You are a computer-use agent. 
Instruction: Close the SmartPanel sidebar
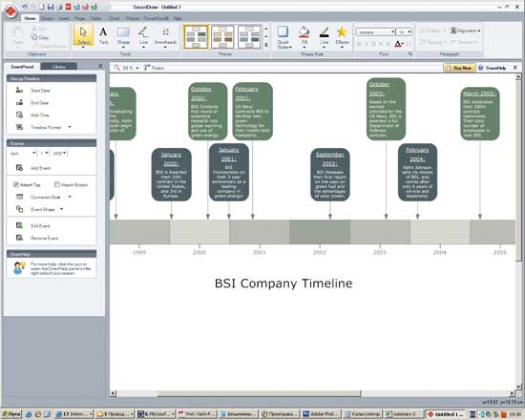tap(100, 66)
